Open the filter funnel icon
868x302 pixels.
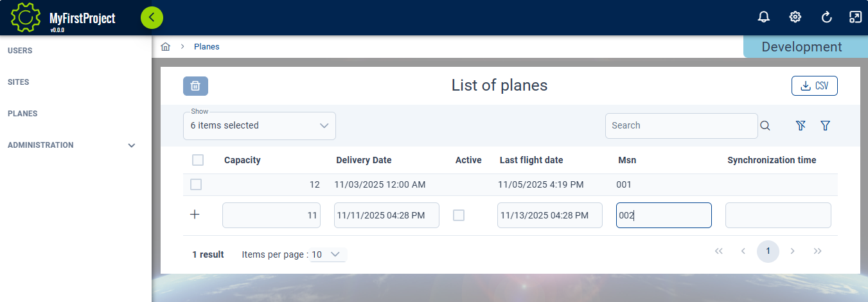tap(826, 126)
